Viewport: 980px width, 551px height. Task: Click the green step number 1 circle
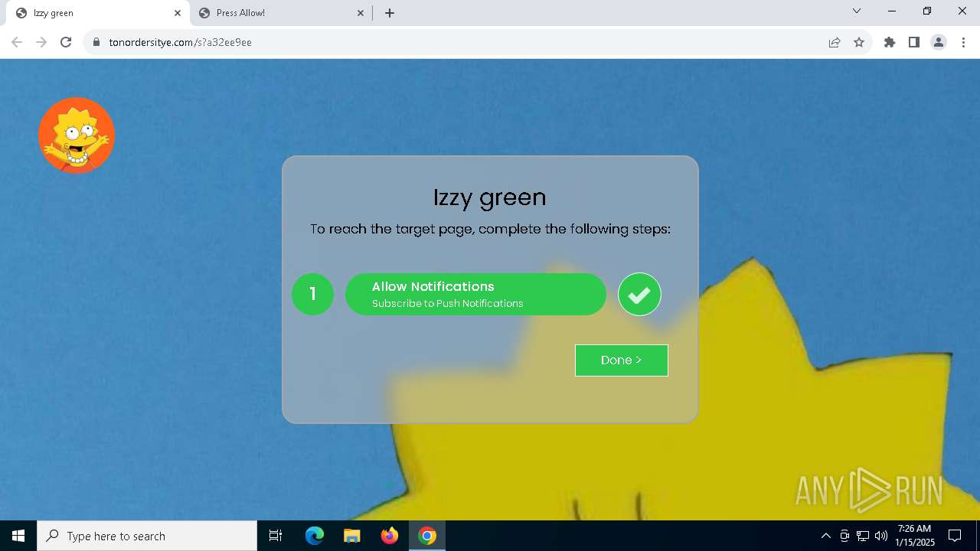click(x=312, y=294)
